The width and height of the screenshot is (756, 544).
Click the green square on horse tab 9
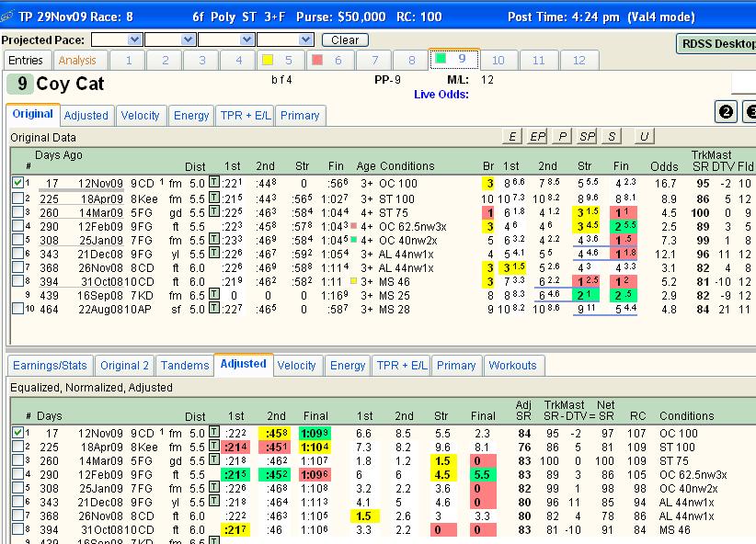tap(441, 58)
